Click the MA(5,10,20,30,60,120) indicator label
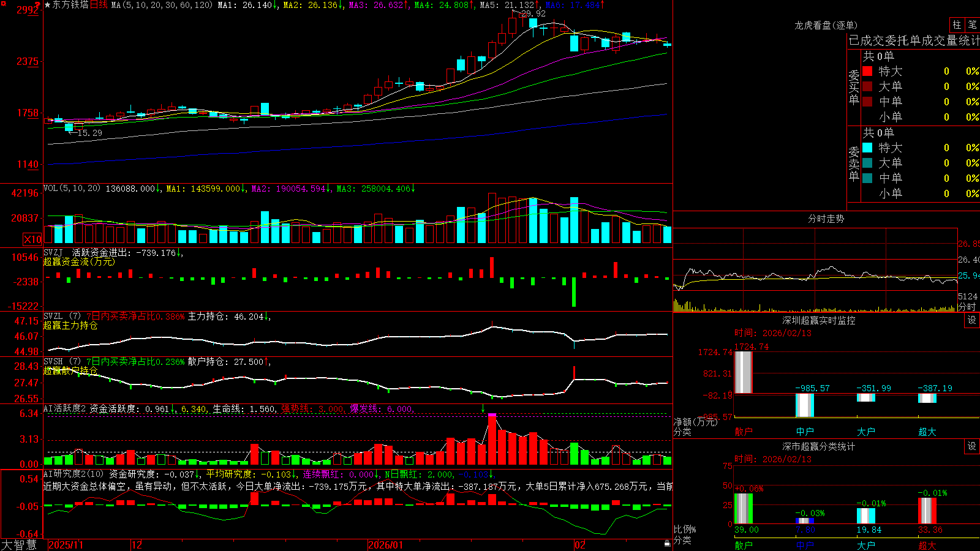Image resolution: width=980 pixels, height=551 pixels. click(162, 5)
